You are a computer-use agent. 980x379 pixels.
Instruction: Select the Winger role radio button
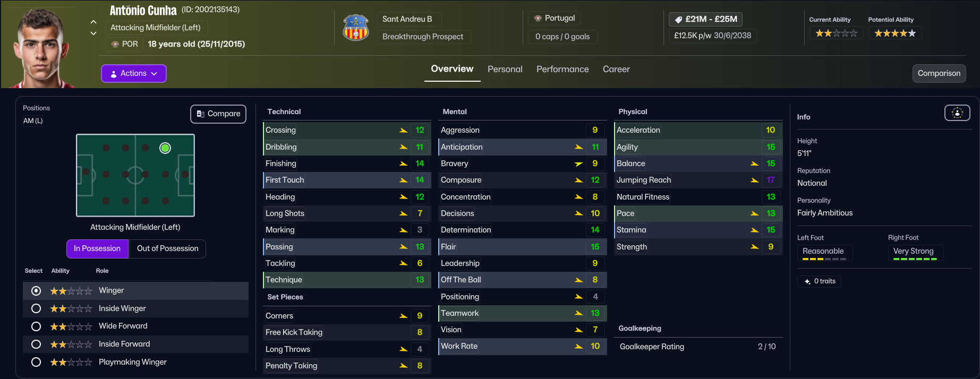[36, 291]
